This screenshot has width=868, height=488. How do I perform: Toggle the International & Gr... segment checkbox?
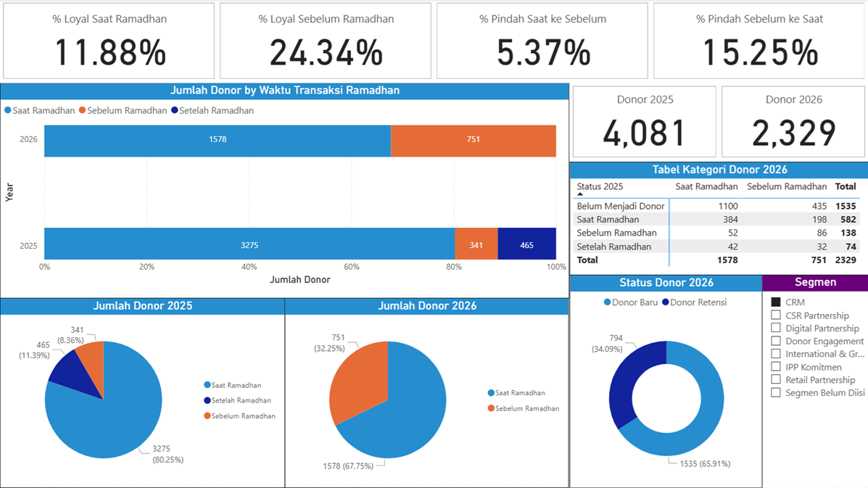coord(776,354)
